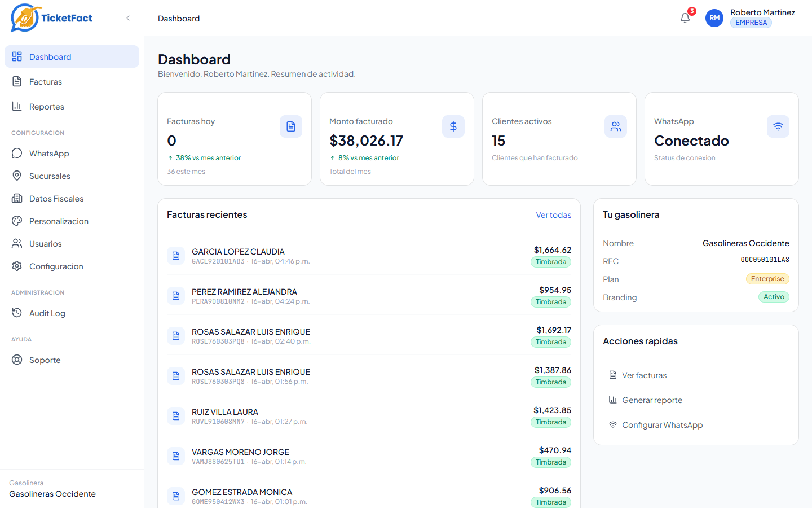Click the WhatsApp signal icon on Conectado card
Viewport: 812px width, 508px height.
(778, 126)
